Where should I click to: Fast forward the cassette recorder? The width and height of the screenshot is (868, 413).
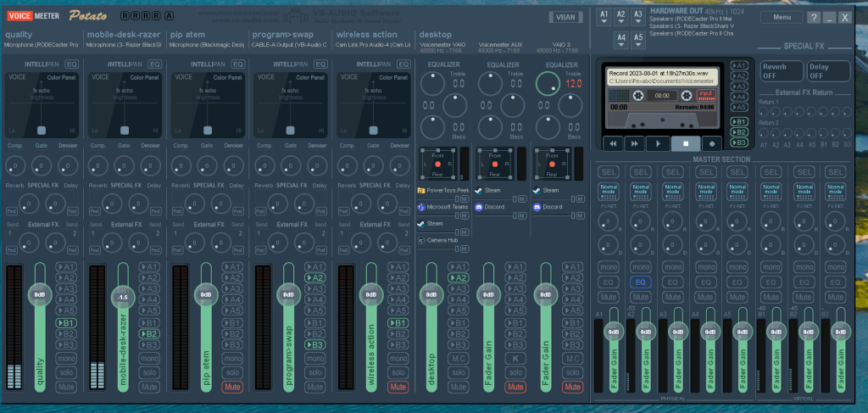[x=634, y=143]
